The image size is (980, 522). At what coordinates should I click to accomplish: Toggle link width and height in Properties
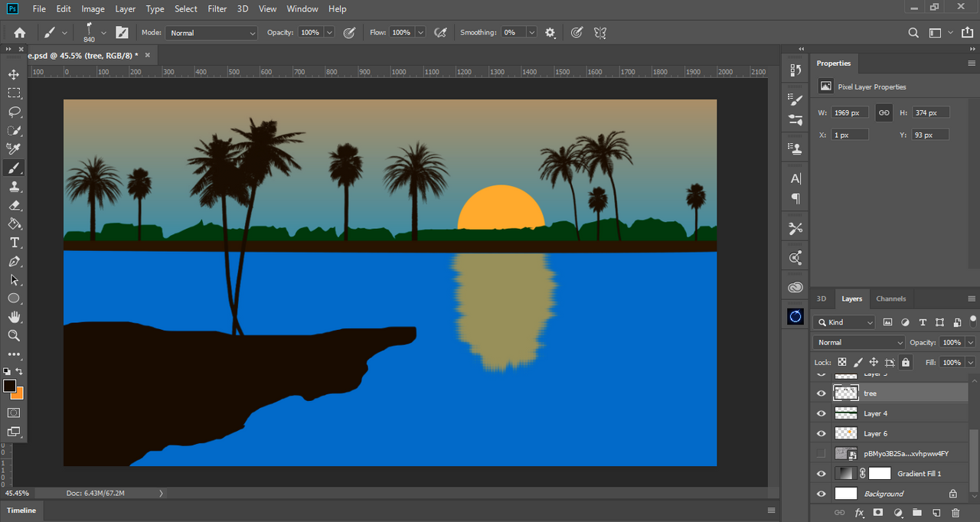click(884, 113)
